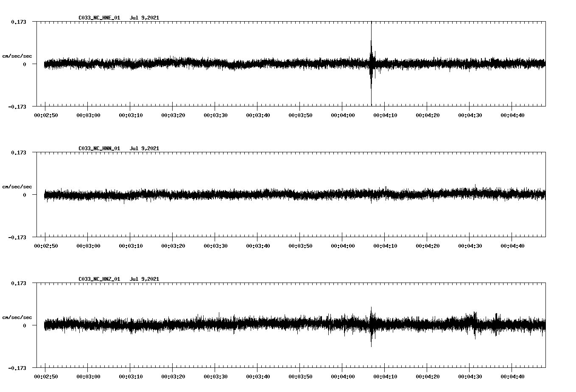The height and width of the screenshot is (392, 576).
Task: Click the large spike on the HNE trace
Action: point(372,64)
